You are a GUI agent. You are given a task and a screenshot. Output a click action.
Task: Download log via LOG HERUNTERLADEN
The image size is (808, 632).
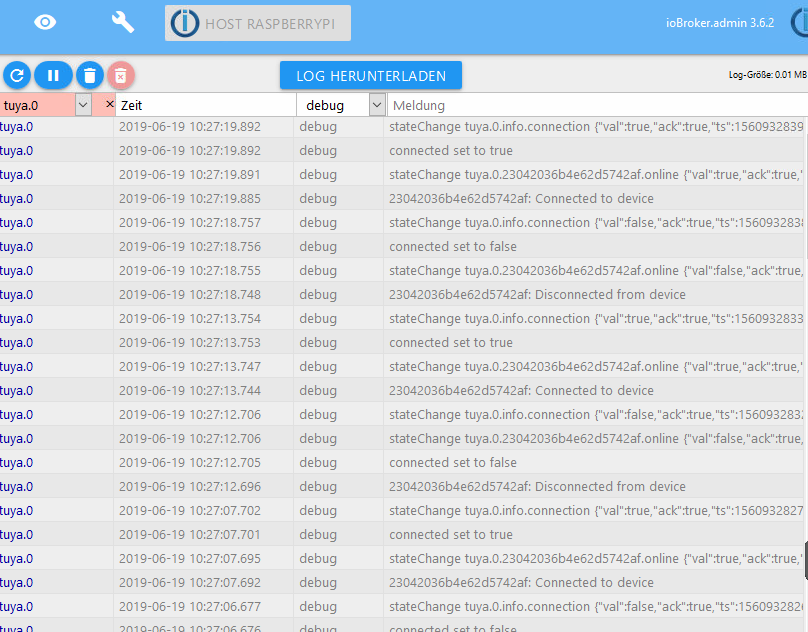click(371, 76)
